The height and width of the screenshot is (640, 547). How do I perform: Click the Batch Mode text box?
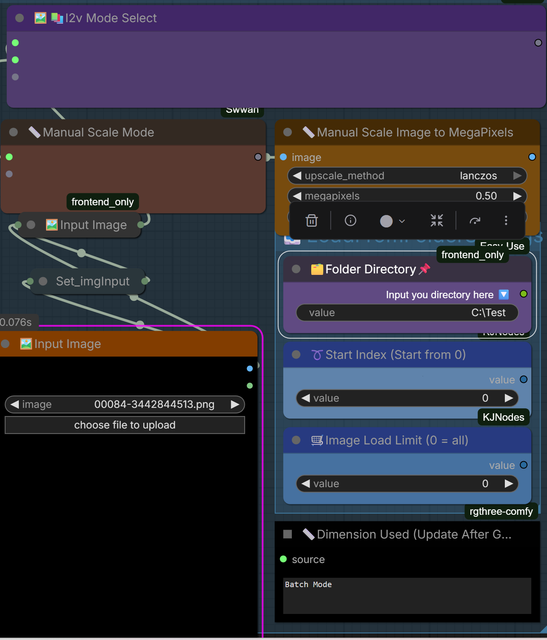pos(407,596)
